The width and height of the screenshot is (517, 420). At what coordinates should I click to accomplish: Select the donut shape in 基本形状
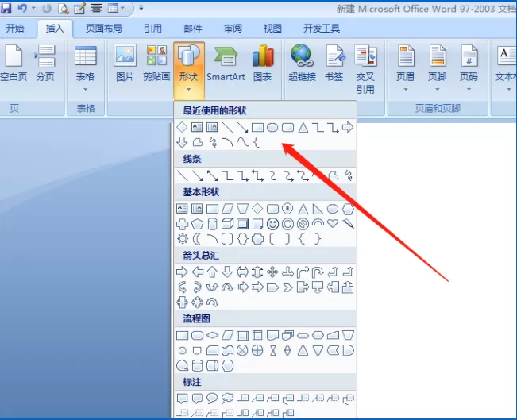(287, 224)
